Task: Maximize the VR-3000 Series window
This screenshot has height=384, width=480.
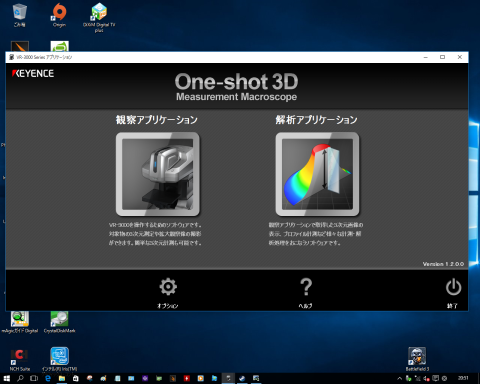Action: tap(442, 57)
